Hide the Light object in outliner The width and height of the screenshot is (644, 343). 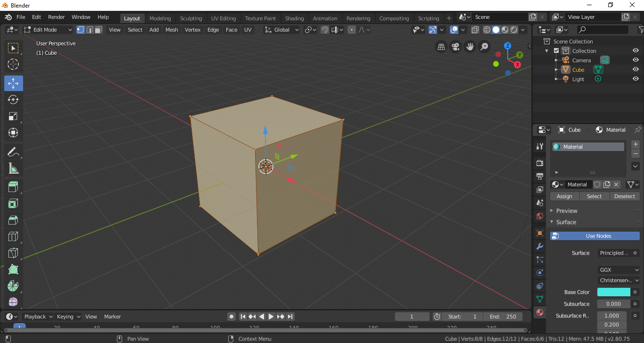click(635, 79)
